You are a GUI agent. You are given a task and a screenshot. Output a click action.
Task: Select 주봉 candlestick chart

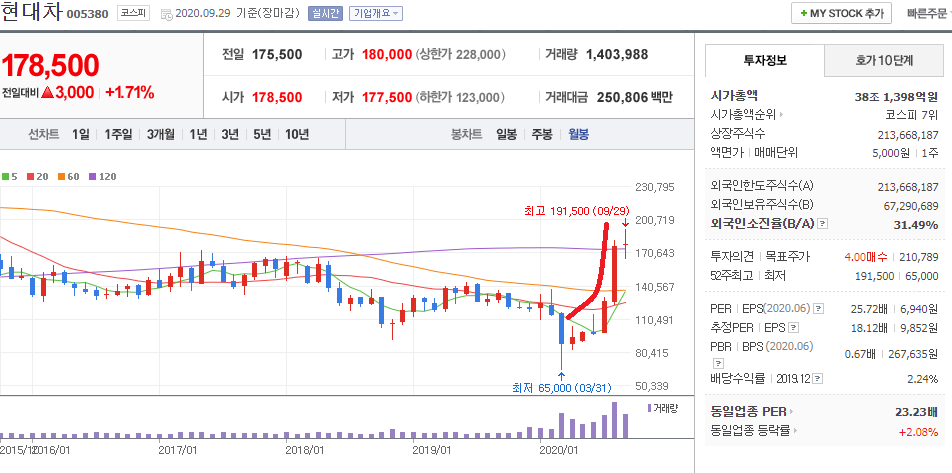coord(542,134)
